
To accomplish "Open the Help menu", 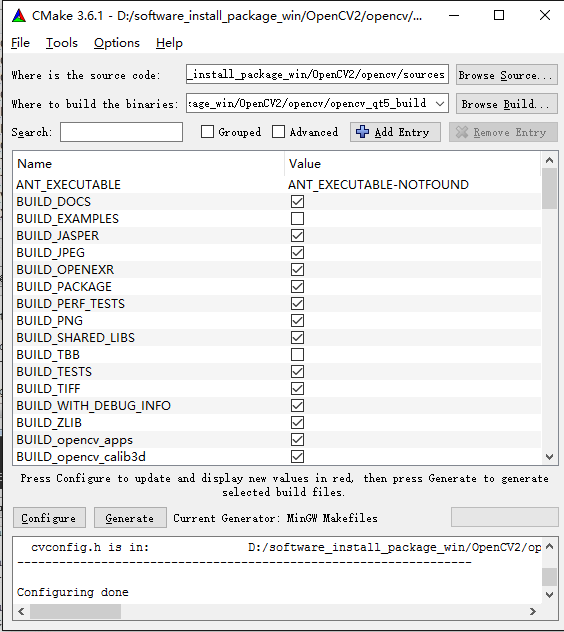I will point(169,43).
